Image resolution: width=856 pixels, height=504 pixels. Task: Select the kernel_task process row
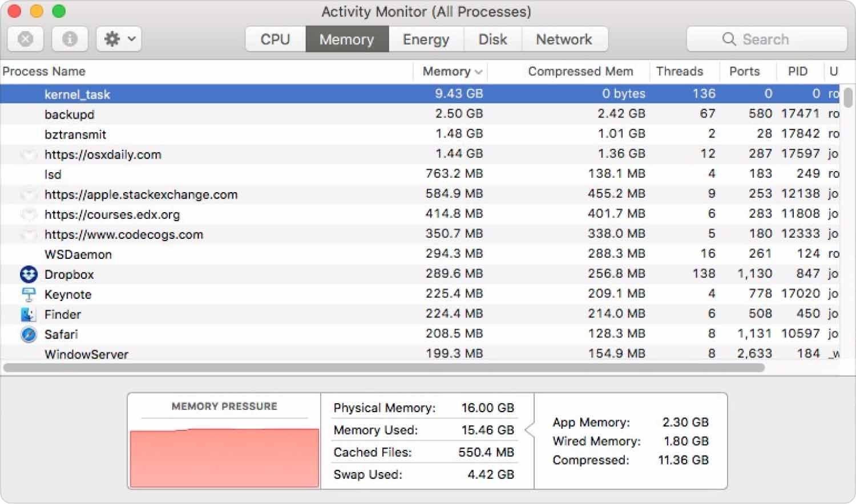(x=420, y=94)
